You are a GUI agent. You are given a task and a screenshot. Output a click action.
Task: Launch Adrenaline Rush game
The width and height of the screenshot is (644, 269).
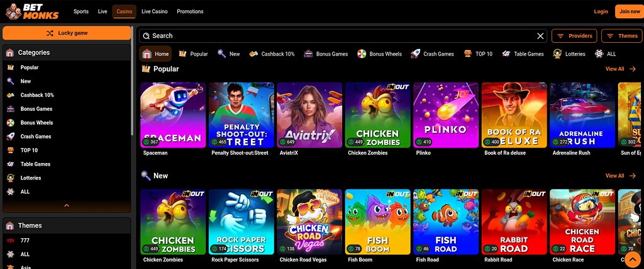tap(582, 115)
